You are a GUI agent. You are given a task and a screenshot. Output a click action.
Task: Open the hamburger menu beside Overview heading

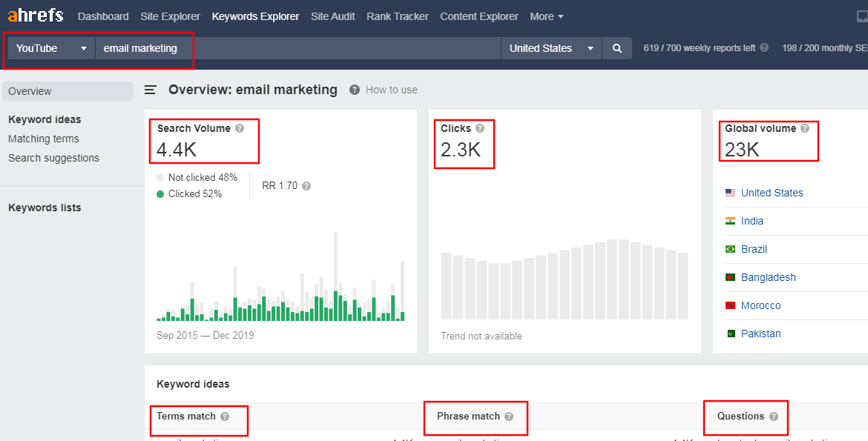(x=151, y=90)
